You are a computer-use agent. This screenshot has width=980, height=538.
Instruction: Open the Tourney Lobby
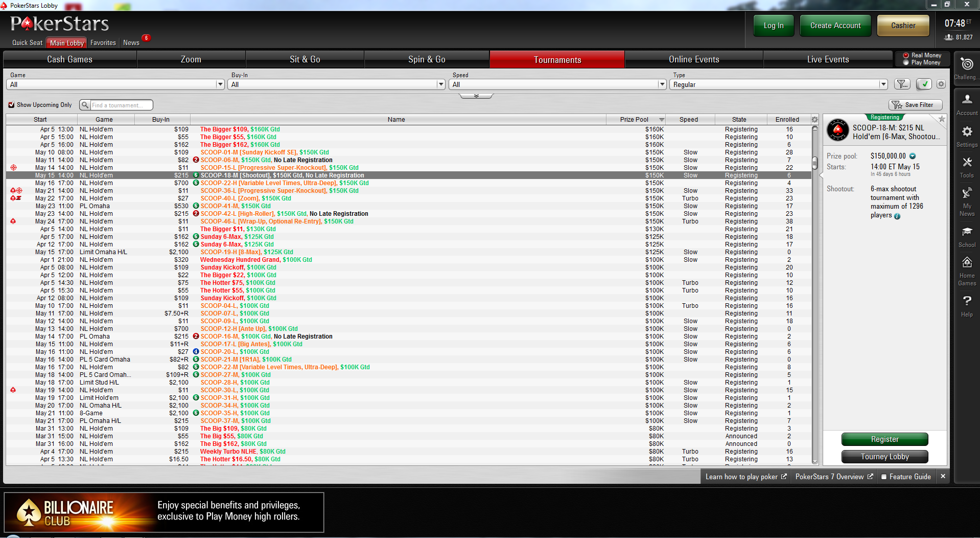[884, 457]
